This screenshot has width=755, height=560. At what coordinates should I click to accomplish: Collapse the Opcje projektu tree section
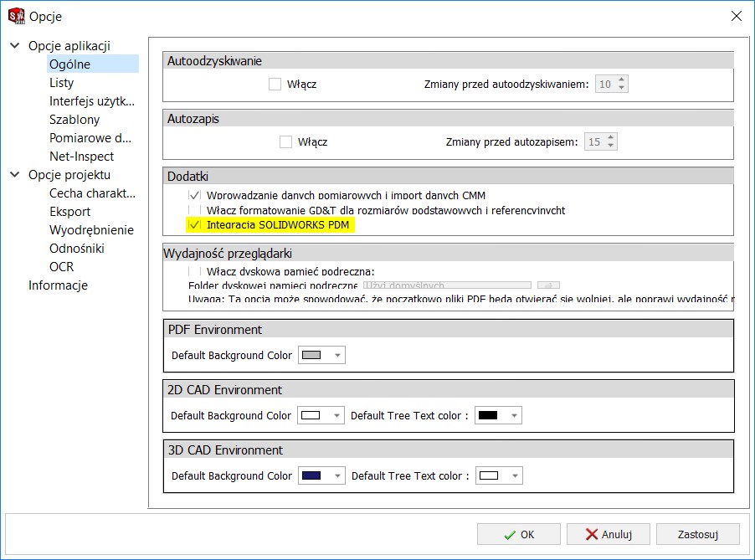pyautogui.click(x=13, y=174)
